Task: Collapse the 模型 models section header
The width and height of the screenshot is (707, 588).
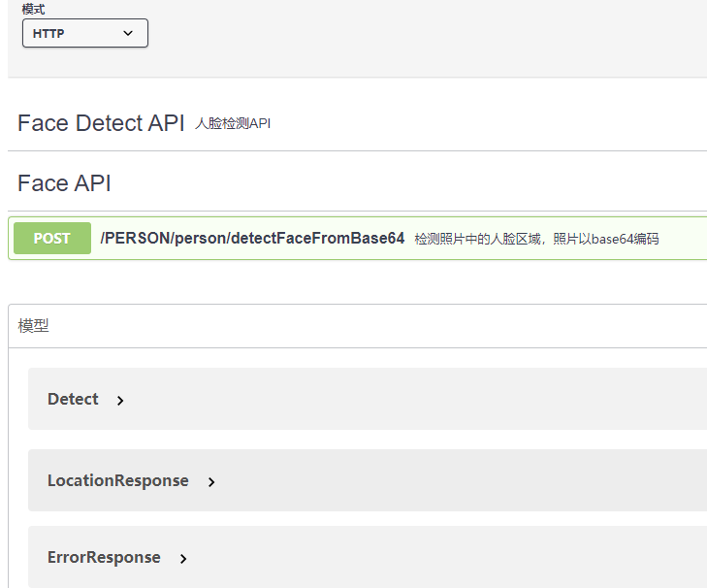Action: 33,325
